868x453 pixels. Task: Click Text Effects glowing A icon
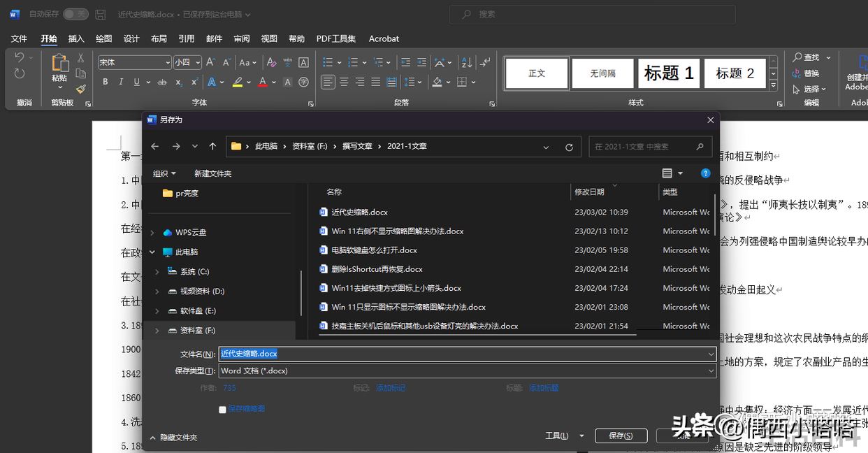pos(212,82)
